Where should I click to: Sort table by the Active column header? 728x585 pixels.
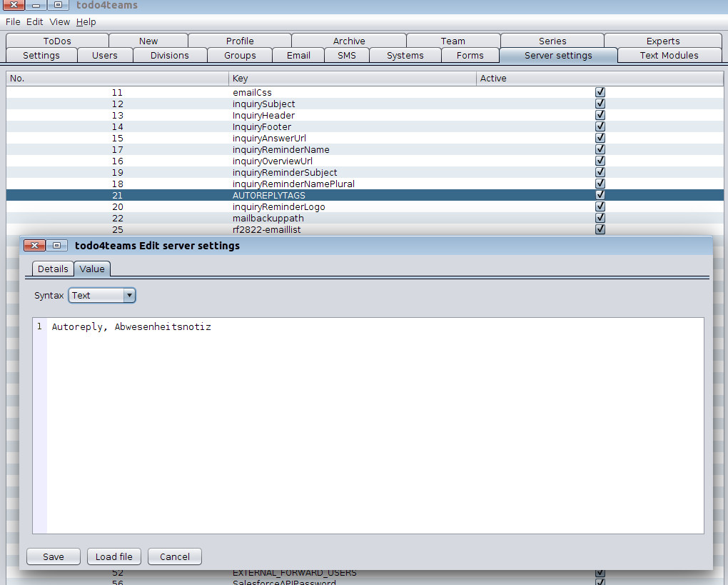click(x=600, y=79)
